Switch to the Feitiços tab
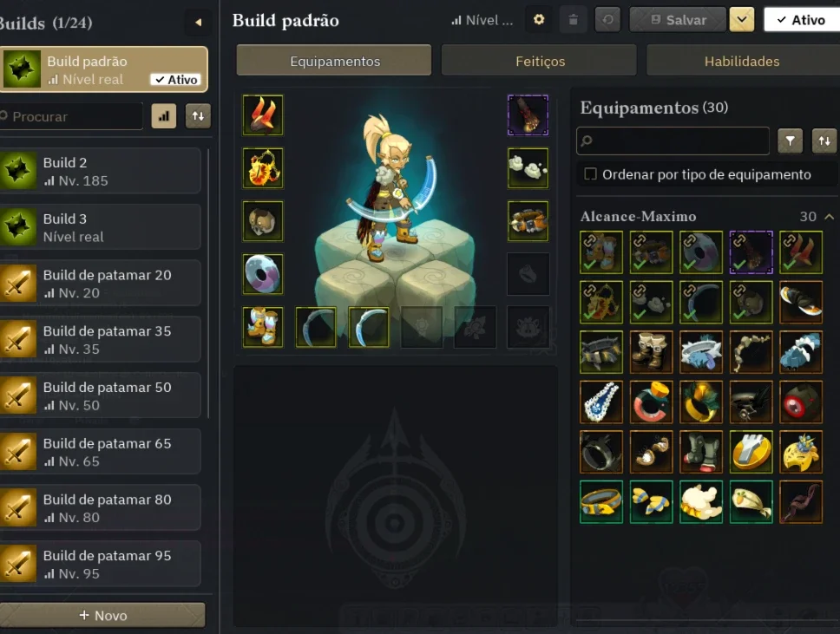Screen dimensions: 840x634 click(540, 61)
